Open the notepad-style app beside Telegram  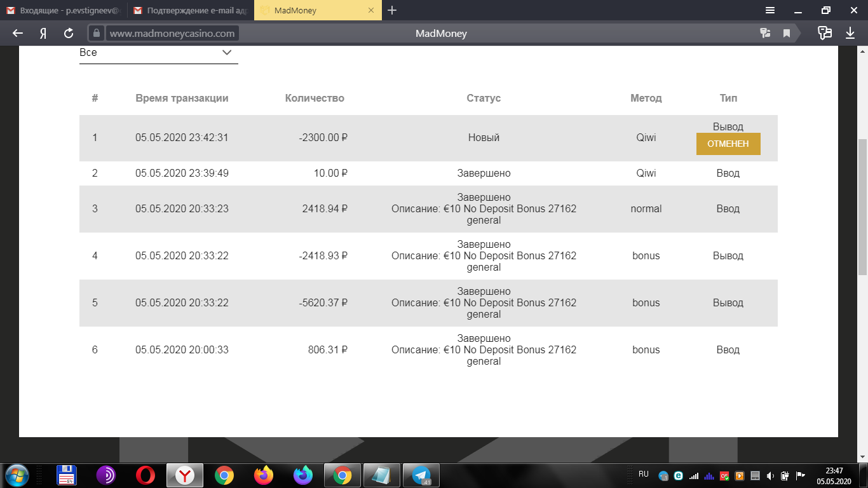(x=382, y=475)
